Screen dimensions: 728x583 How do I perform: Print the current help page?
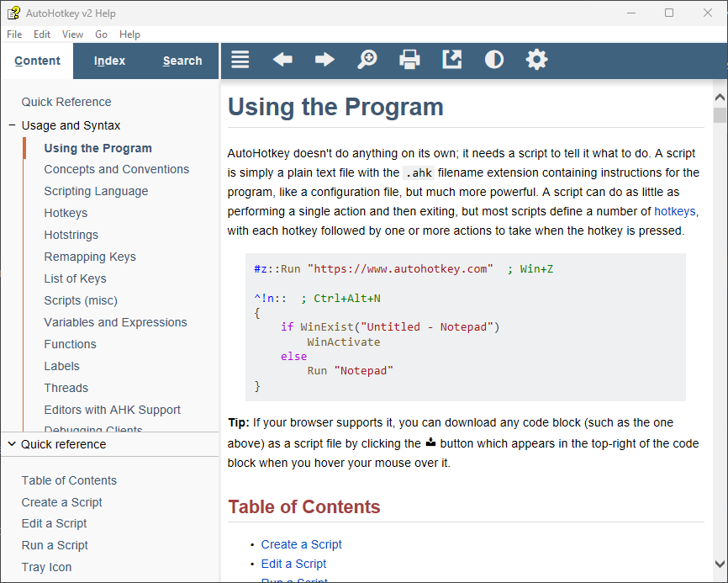pyautogui.click(x=409, y=60)
